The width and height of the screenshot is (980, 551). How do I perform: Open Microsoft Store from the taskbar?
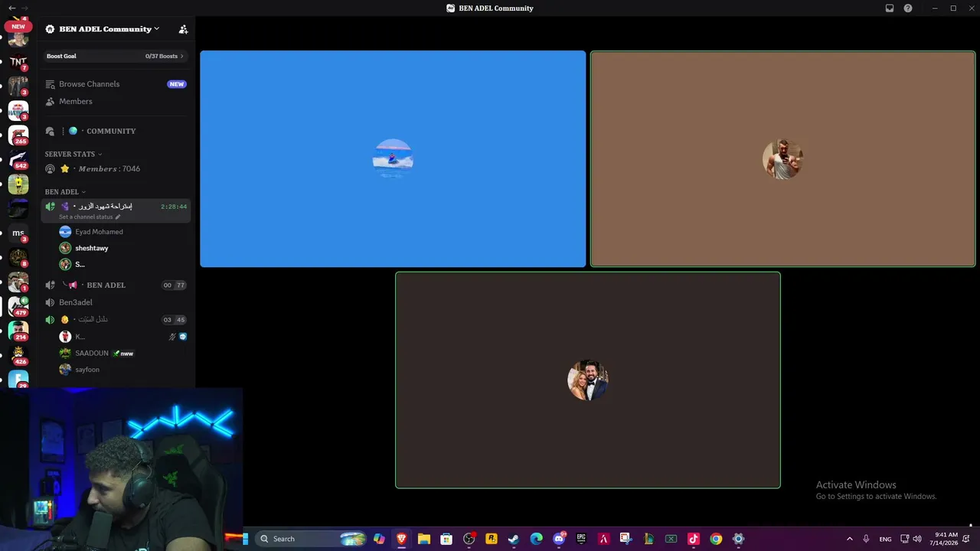pos(446,539)
